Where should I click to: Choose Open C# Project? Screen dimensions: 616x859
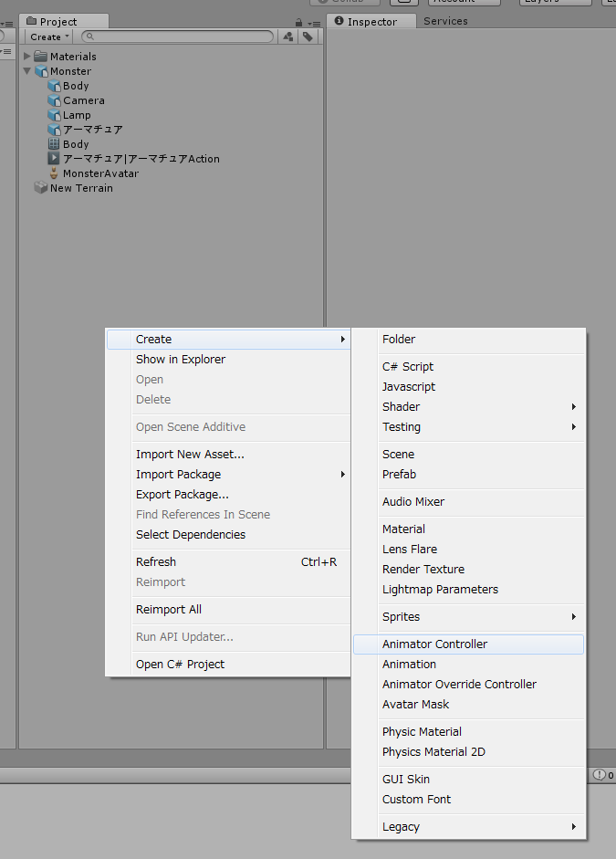[228, 664]
